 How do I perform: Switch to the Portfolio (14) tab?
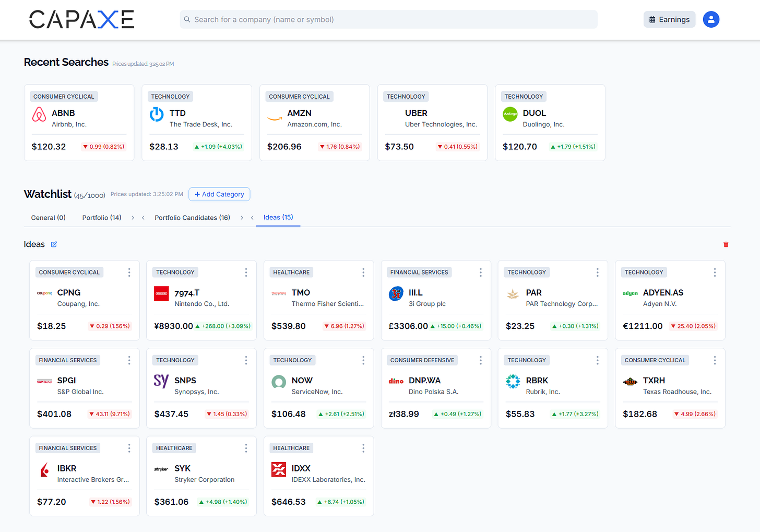pos(102,218)
